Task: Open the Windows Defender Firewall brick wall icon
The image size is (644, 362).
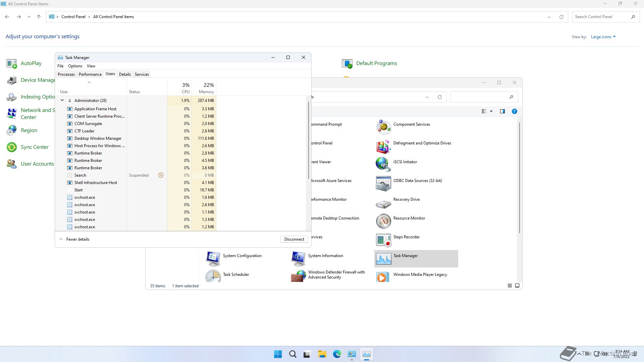Action: (x=298, y=277)
